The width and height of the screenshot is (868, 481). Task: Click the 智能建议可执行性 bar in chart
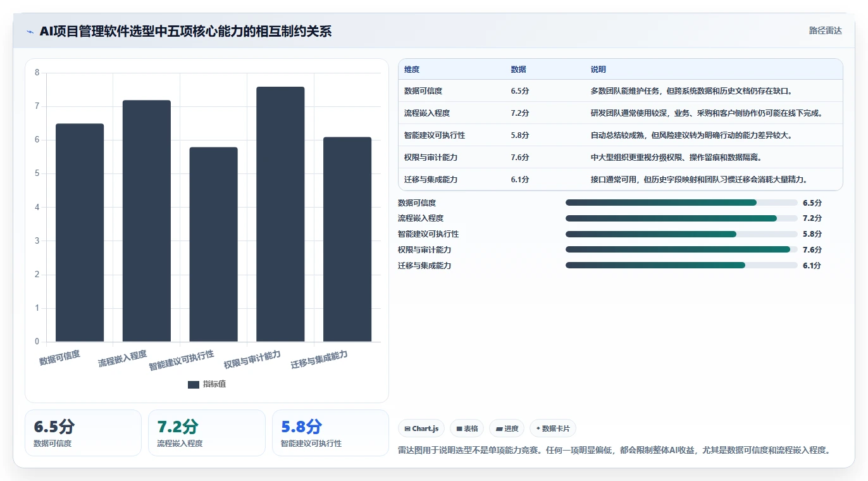tap(213, 244)
